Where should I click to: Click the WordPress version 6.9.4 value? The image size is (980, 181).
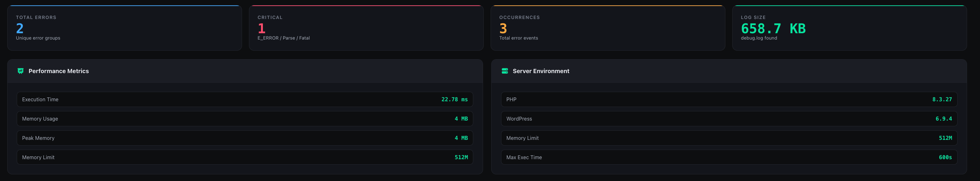click(x=944, y=119)
